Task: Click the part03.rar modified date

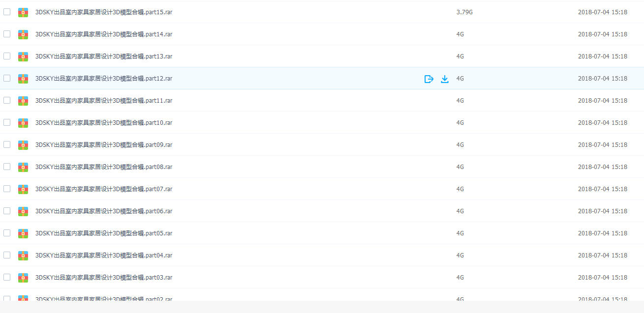Action: 603,278
